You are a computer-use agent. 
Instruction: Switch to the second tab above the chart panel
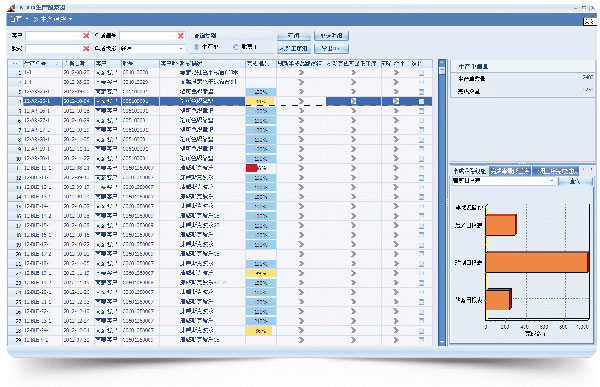point(510,171)
